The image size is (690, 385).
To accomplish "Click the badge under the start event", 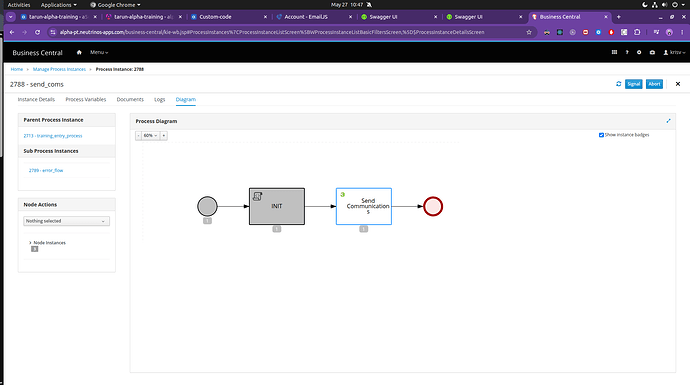I will pyautogui.click(x=207, y=221).
